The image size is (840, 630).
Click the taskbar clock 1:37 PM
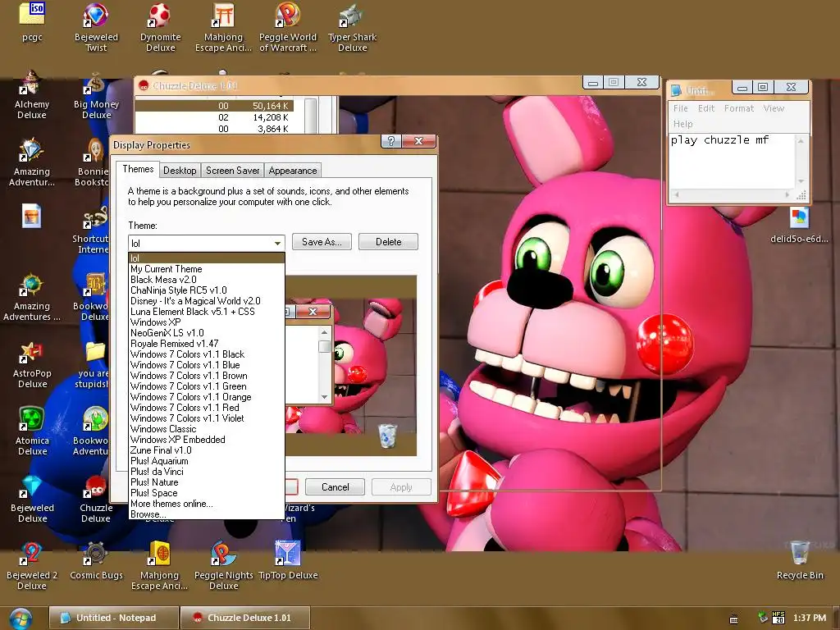pos(810,618)
